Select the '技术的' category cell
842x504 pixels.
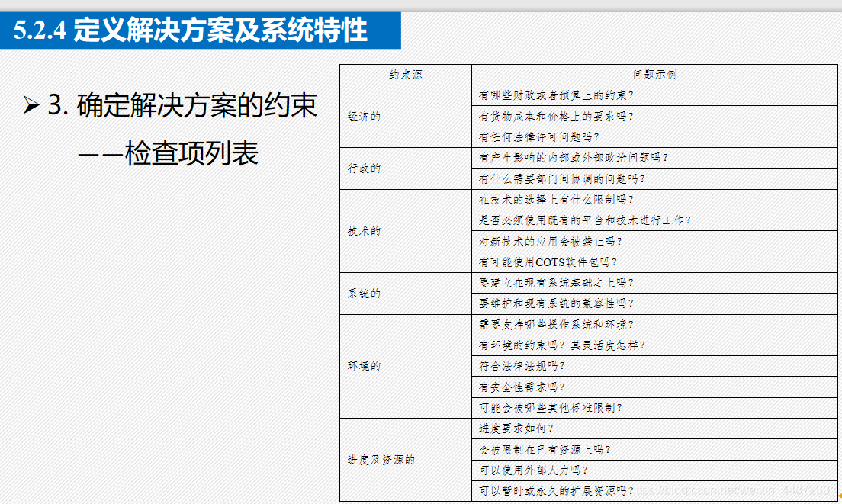pyautogui.click(x=406, y=231)
